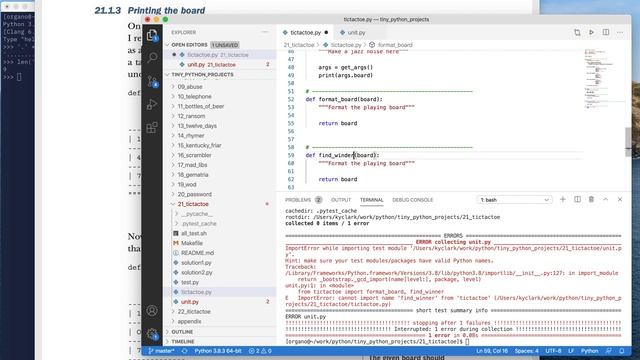Open the Output panel tab
This screenshot has width=640, height=360.
click(x=341, y=200)
